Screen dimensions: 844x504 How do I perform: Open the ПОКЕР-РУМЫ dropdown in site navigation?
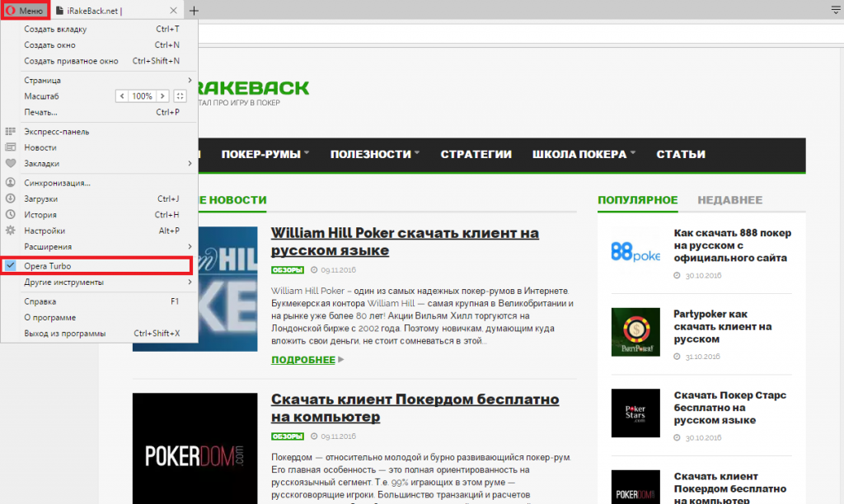click(x=265, y=154)
